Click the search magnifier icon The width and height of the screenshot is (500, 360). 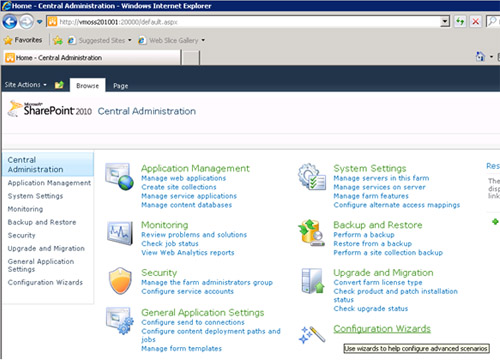(492, 22)
